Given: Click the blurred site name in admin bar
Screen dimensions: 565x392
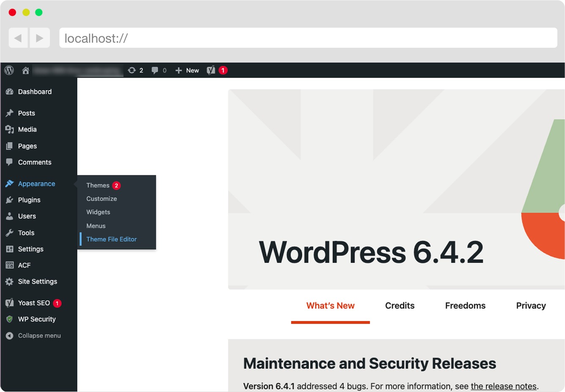Looking at the screenshot, I should (x=78, y=71).
